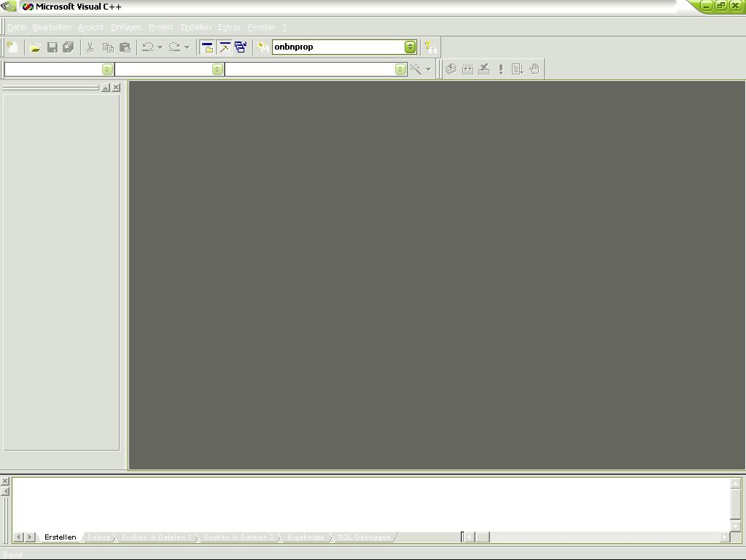
Task: Click the output horizontal scrollbar right arrow
Action: pyautogui.click(x=725, y=537)
